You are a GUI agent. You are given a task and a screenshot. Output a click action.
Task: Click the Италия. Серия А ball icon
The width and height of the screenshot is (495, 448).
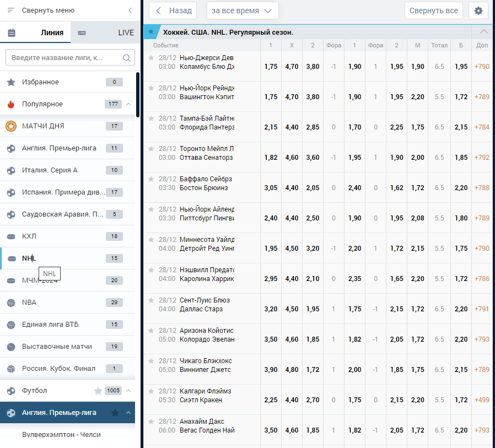(11, 170)
